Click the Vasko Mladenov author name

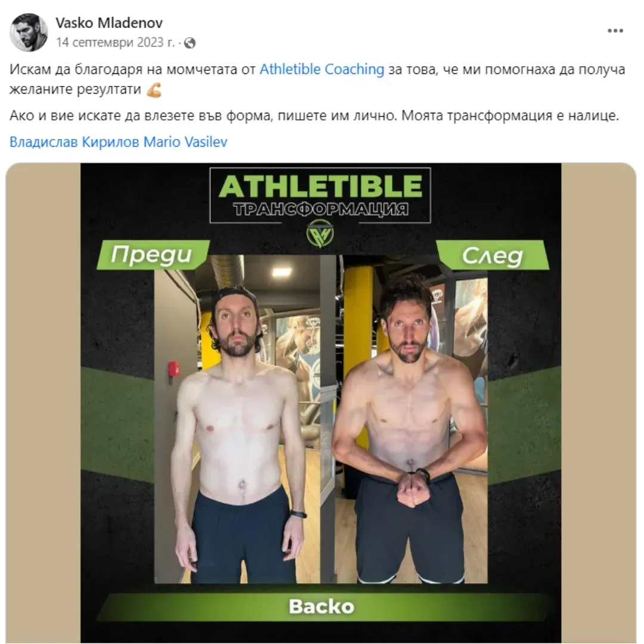[x=109, y=23]
